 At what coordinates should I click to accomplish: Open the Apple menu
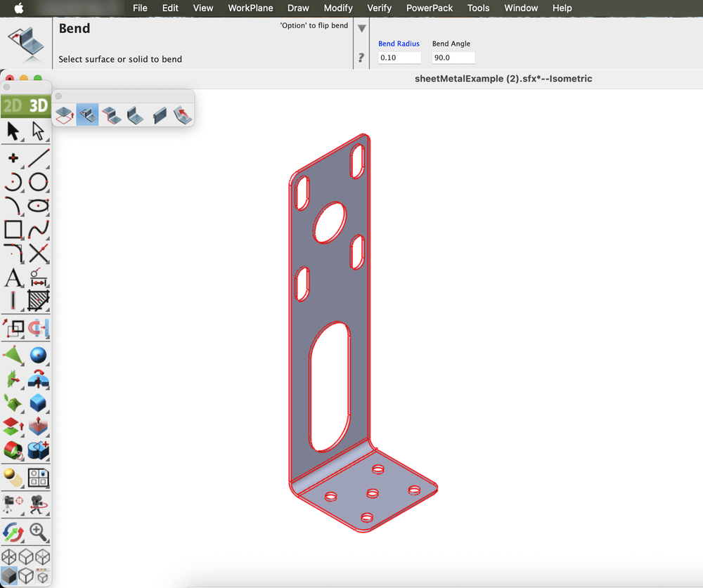[x=18, y=8]
